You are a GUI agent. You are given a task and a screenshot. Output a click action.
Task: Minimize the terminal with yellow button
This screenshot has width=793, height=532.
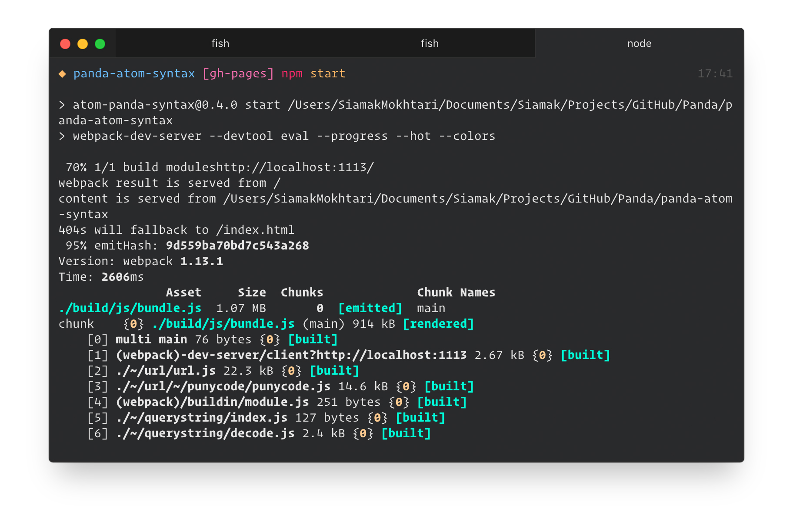(x=83, y=44)
